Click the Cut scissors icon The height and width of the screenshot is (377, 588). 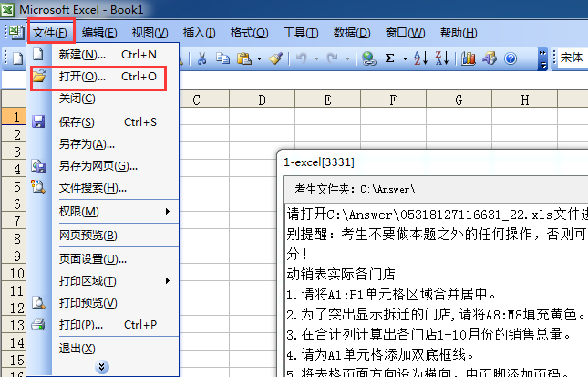[x=201, y=58]
